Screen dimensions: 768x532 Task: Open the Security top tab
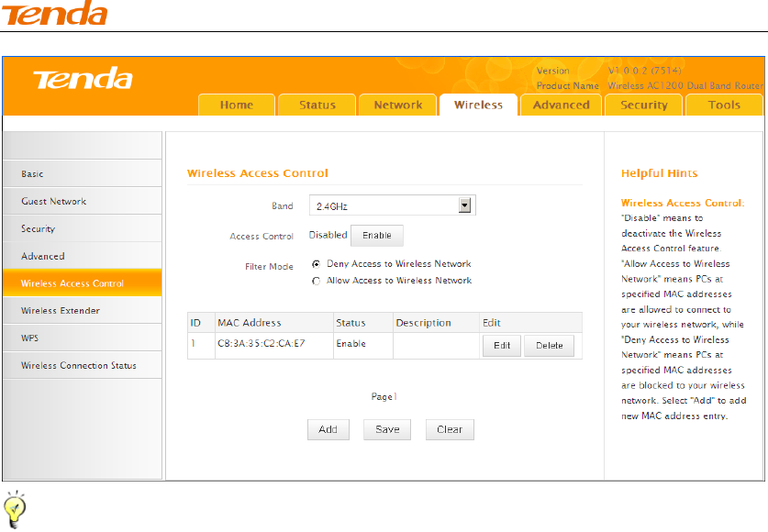click(x=643, y=105)
